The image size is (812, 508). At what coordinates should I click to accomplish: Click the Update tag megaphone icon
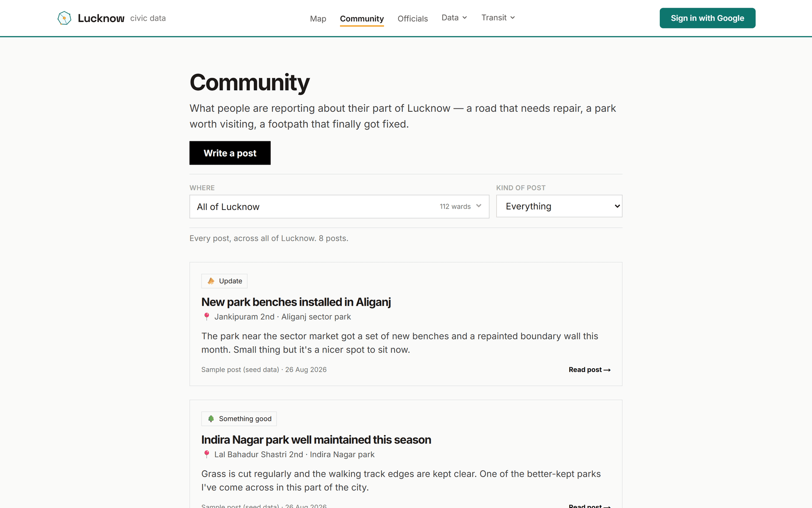click(x=211, y=281)
